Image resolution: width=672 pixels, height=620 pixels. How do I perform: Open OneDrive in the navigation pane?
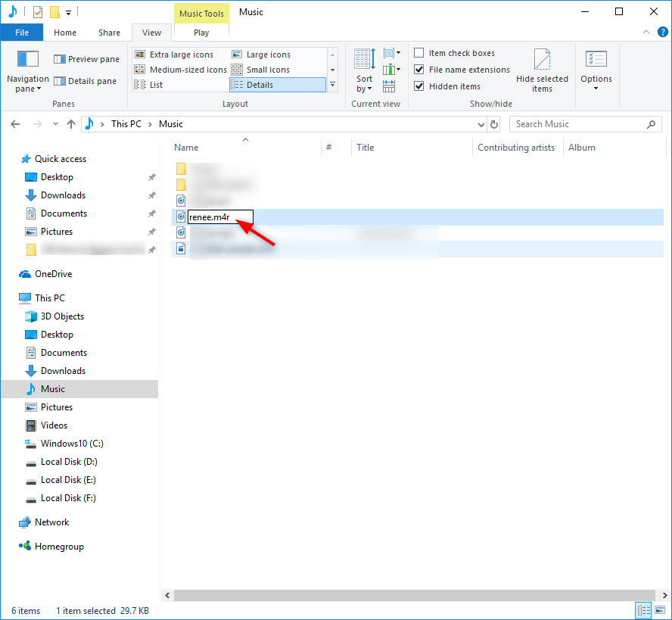[53, 274]
